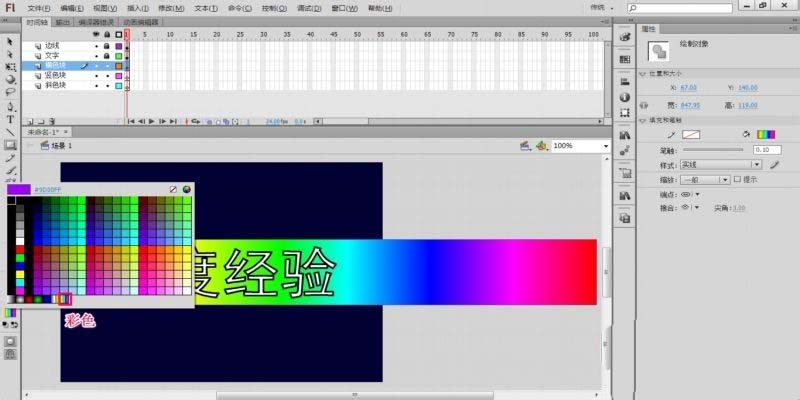Open the Transform panel icon in dock
Viewport: 800px width, 400px height.
(x=624, y=112)
